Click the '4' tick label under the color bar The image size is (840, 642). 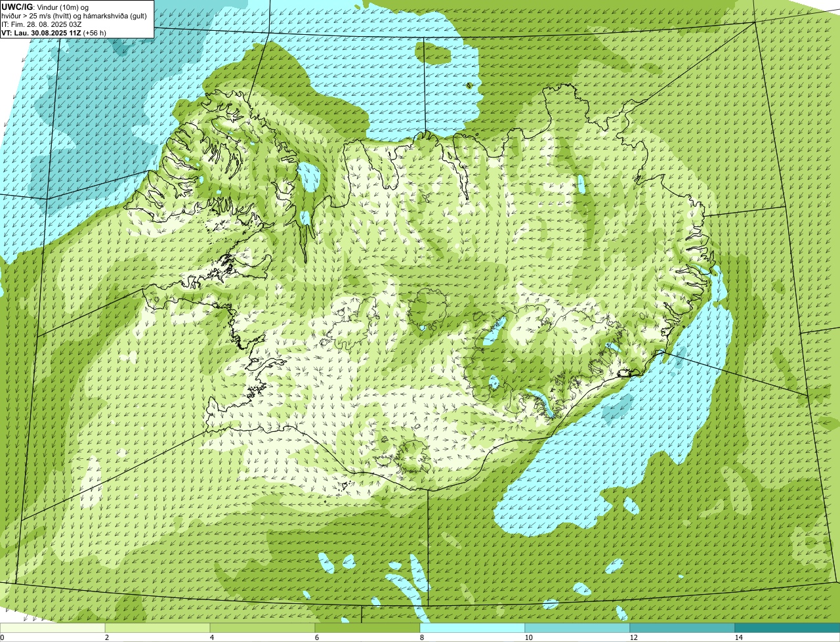pos(211,637)
